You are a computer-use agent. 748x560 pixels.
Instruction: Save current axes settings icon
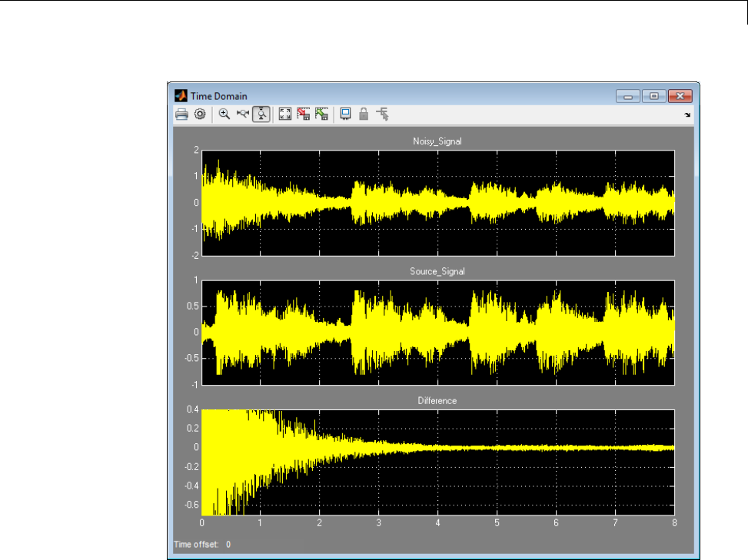click(304, 114)
